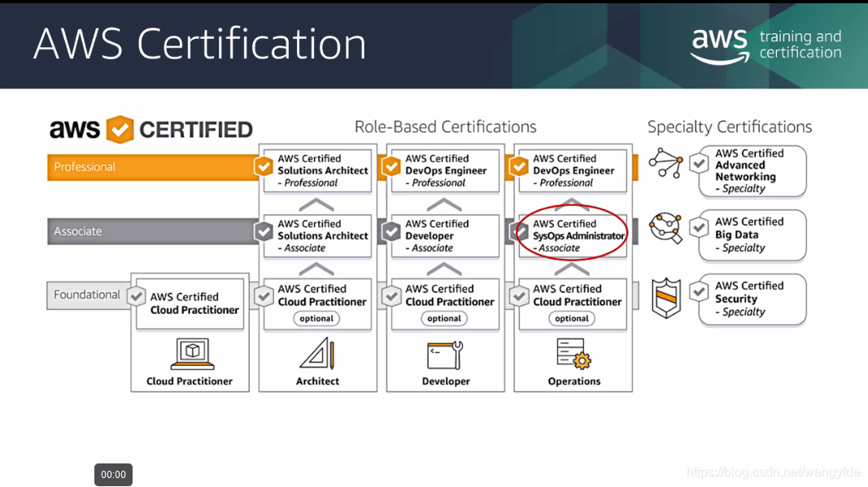868x487 pixels.
Task: Open Advanced Networking Specialty card
Action: coord(752,171)
